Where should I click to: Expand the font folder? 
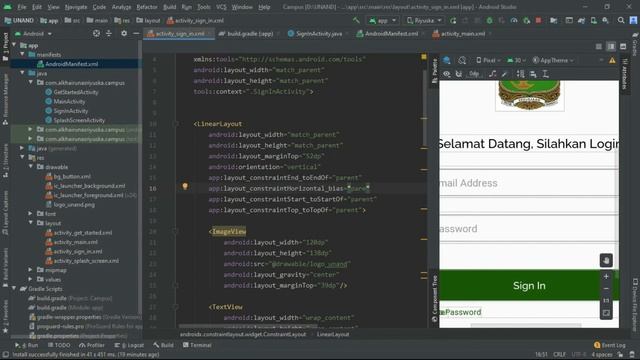[x=31, y=213]
